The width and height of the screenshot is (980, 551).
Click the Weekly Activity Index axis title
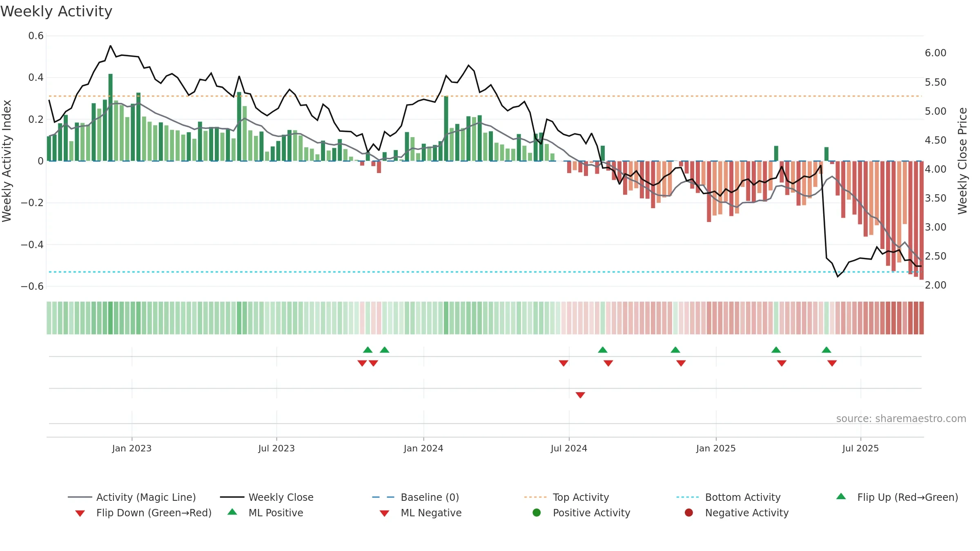pos(7,161)
